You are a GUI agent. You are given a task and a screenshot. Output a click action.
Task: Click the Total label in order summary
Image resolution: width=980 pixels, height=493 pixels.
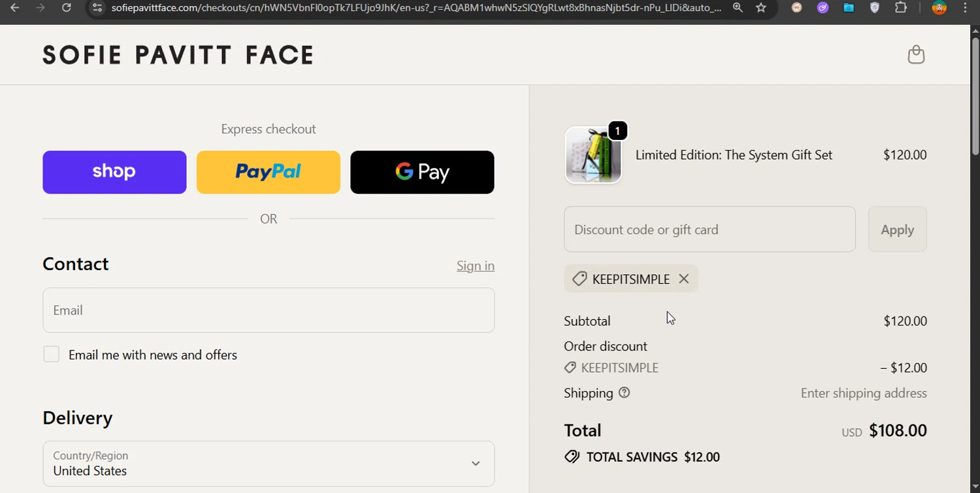pyautogui.click(x=583, y=430)
